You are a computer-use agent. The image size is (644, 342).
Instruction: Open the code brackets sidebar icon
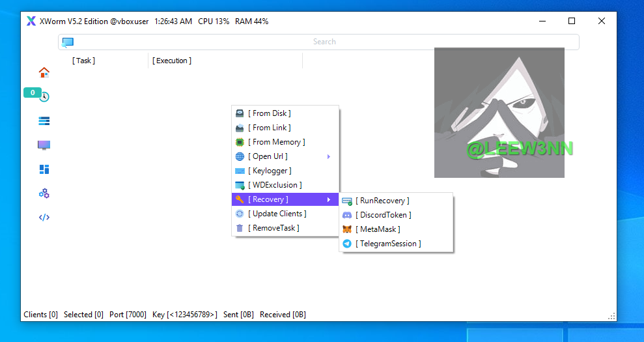[x=44, y=218]
